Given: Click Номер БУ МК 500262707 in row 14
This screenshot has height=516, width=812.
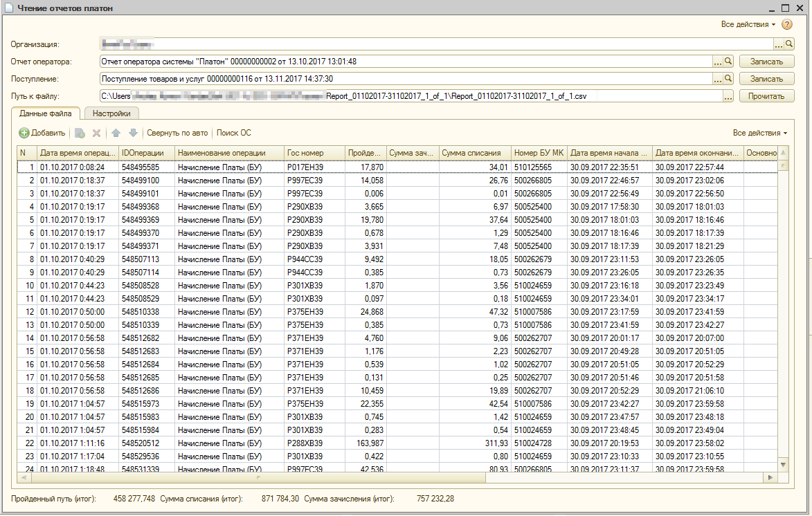Looking at the screenshot, I should [539, 338].
